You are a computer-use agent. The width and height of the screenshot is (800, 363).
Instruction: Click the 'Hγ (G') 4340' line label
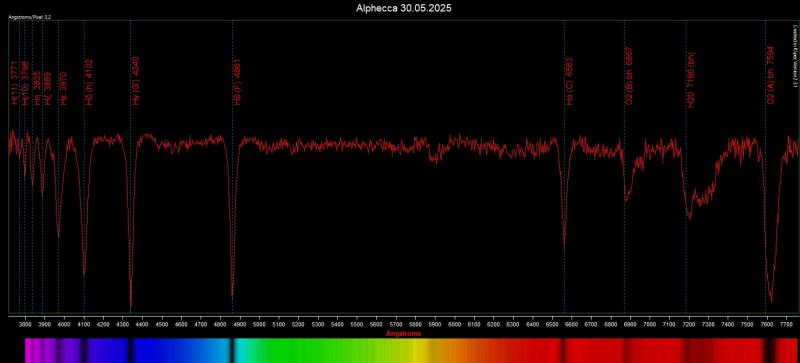point(136,81)
